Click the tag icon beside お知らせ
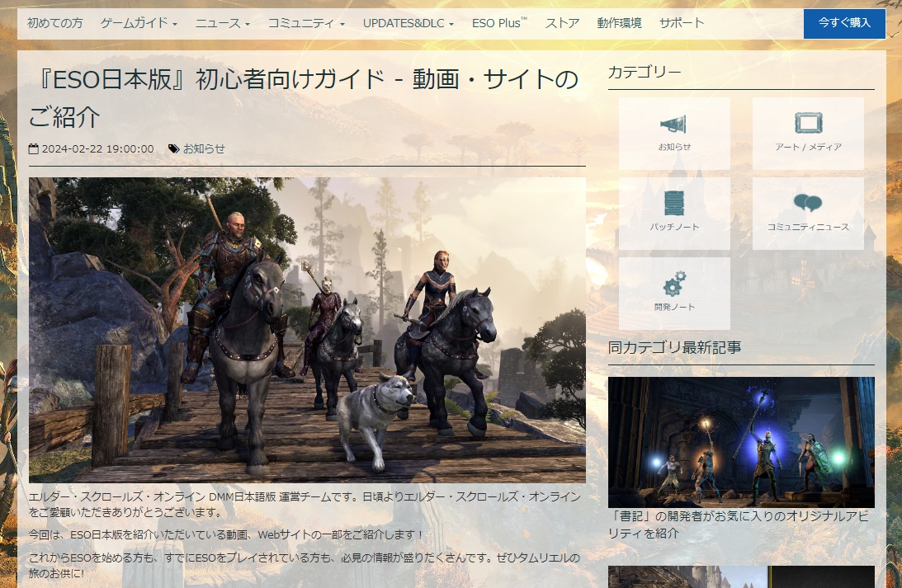The image size is (902, 588). [174, 149]
